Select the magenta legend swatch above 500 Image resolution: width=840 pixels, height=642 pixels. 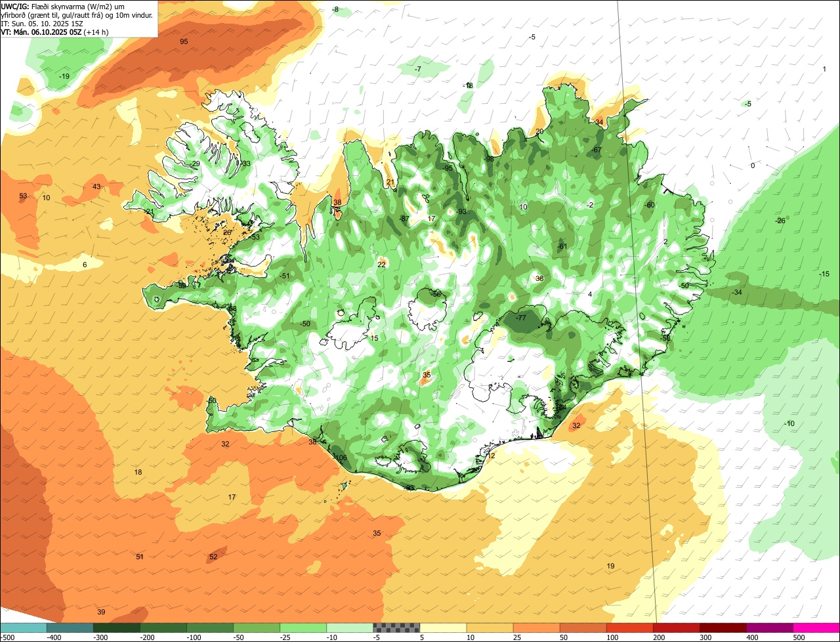816,628
